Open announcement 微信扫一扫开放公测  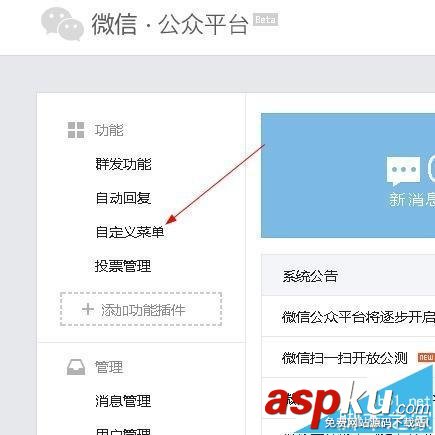pos(345,358)
